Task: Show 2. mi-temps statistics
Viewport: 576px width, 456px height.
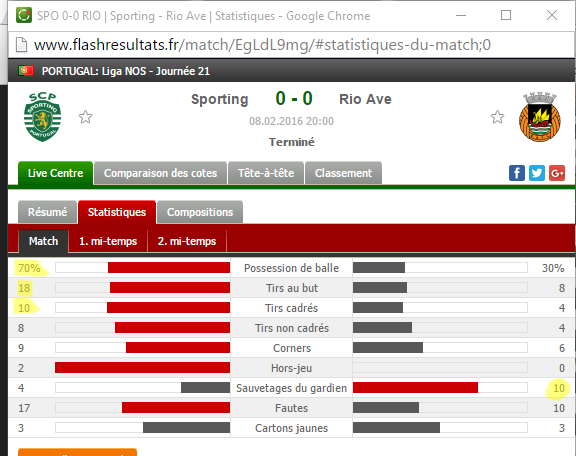Action: click(x=187, y=241)
